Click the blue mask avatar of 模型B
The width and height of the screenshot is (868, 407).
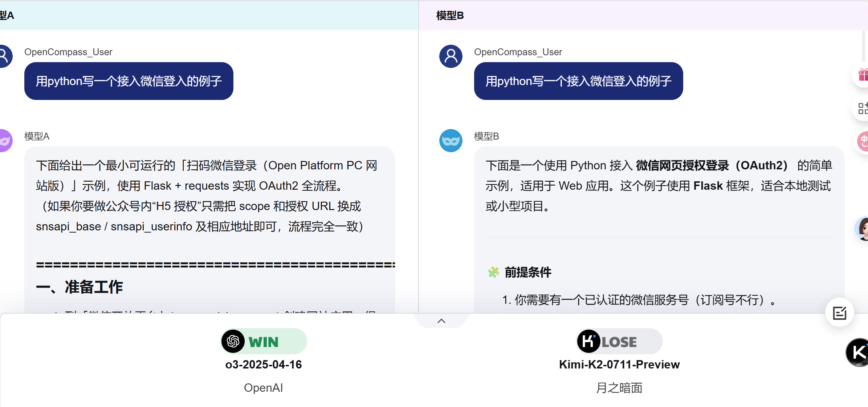point(451,141)
